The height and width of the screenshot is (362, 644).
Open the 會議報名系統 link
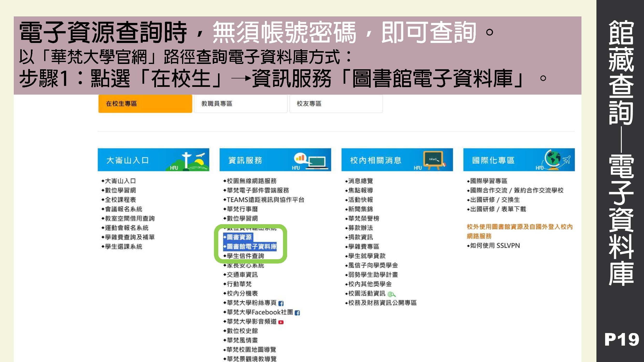coord(123,209)
